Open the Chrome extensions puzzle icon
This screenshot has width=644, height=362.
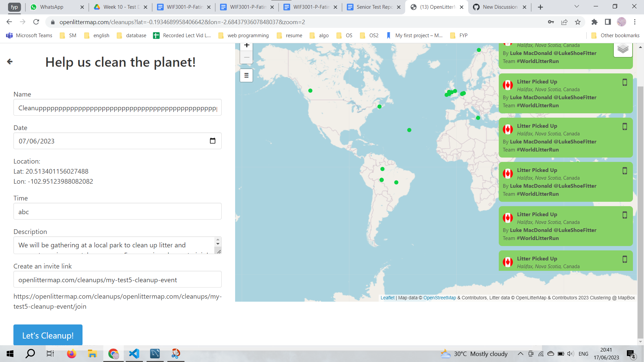pyautogui.click(x=595, y=22)
